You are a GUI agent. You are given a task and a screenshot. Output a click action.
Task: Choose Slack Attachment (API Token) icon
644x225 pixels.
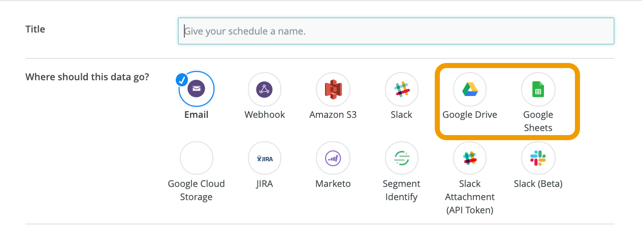click(470, 158)
